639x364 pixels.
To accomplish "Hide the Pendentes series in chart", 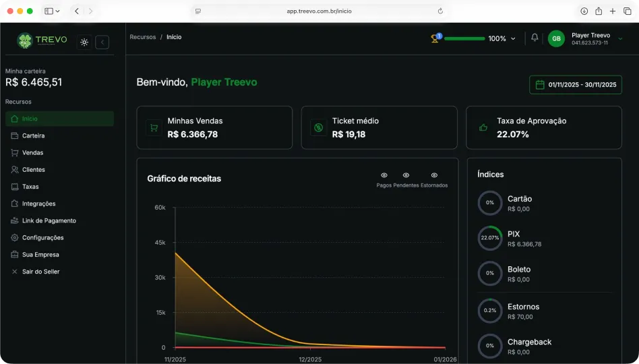I will 406,175.
